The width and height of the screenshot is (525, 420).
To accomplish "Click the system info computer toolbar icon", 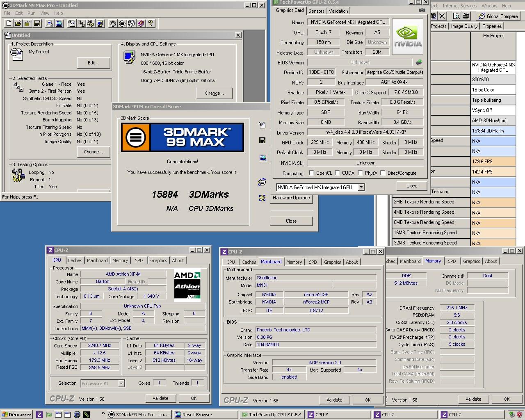I will pyautogui.click(x=50, y=23).
